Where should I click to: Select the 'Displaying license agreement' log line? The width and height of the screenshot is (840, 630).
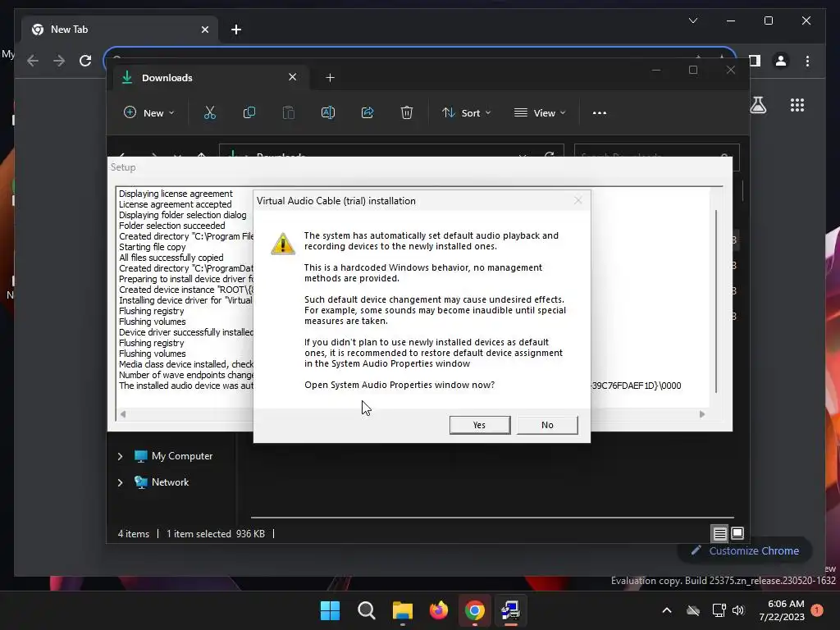pos(176,194)
